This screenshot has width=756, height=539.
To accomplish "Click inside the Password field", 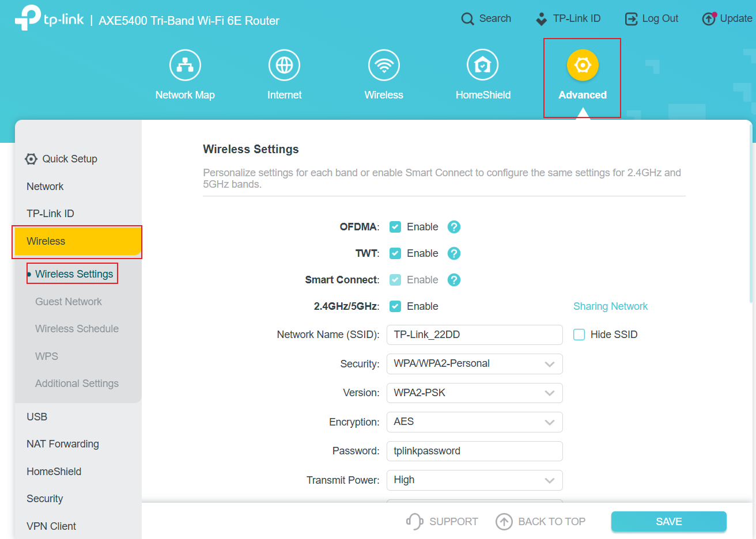I will pos(474,451).
